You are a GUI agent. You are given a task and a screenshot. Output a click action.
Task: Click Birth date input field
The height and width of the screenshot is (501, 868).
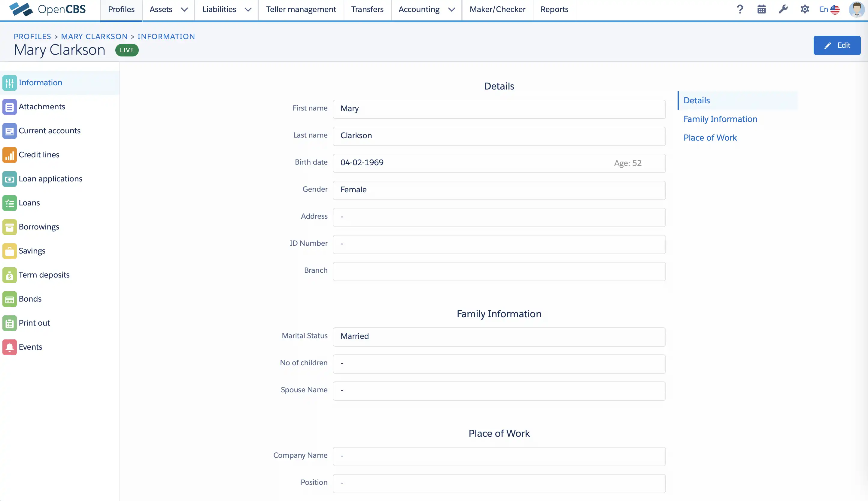[499, 162]
